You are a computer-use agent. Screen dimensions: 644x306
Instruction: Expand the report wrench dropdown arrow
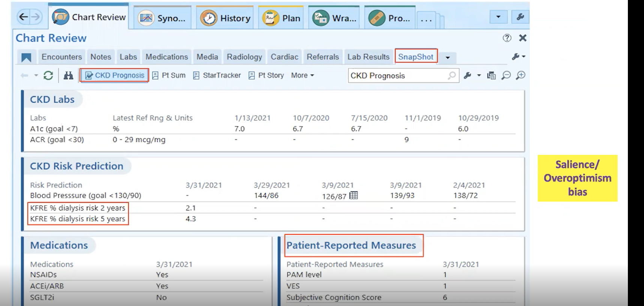coord(479,75)
